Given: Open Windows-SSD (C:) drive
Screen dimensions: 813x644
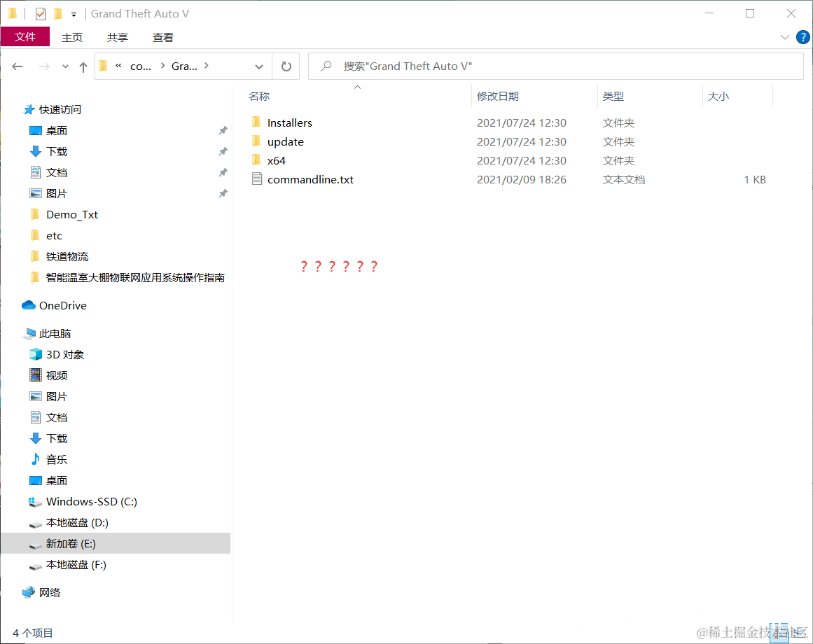Looking at the screenshot, I should tap(91, 501).
